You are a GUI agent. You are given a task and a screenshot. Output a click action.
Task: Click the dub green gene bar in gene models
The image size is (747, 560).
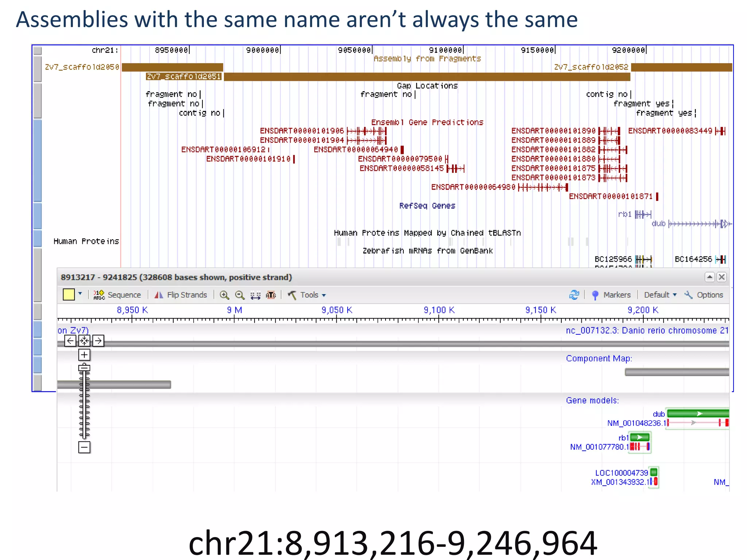click(x=698, y=413)
